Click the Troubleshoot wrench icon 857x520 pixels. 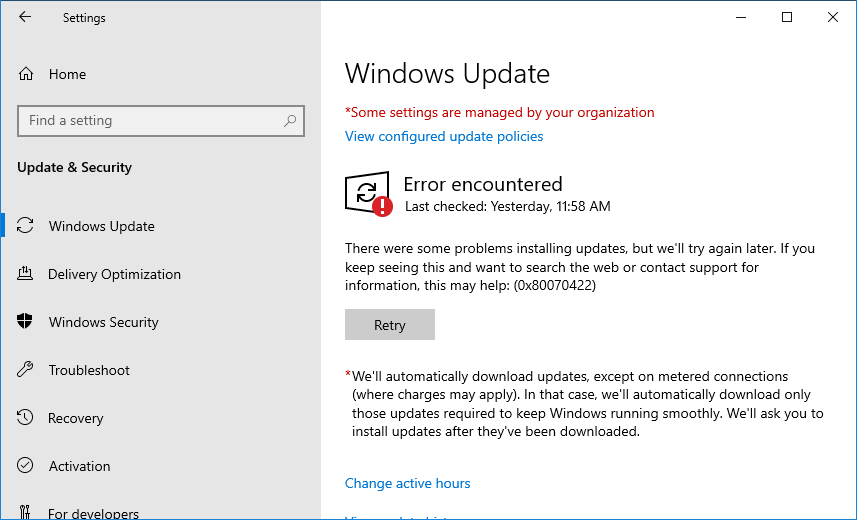25,370
